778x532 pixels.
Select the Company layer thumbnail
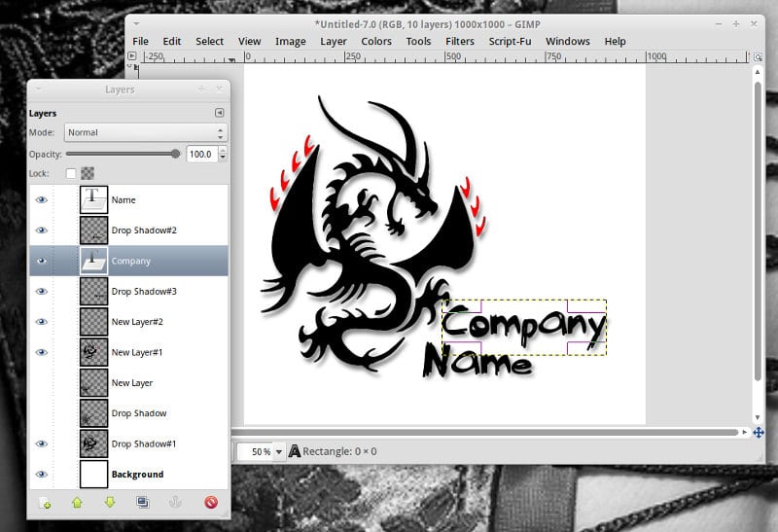[x=93, y=261]
